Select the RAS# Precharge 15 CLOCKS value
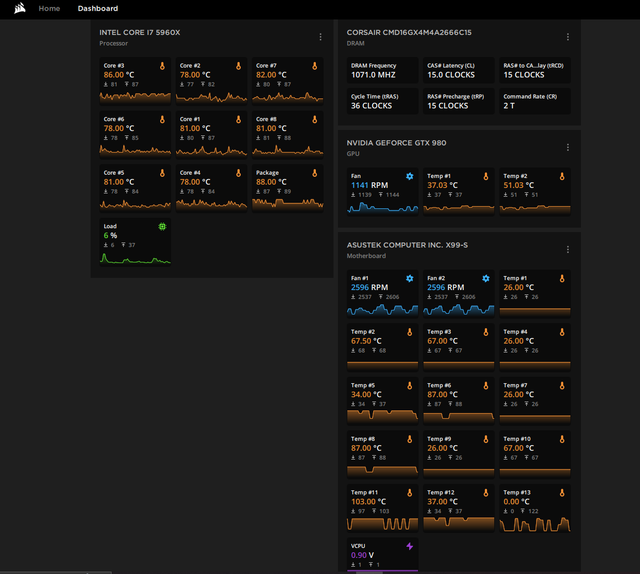640x574 pixels. [x=448, y=106]
